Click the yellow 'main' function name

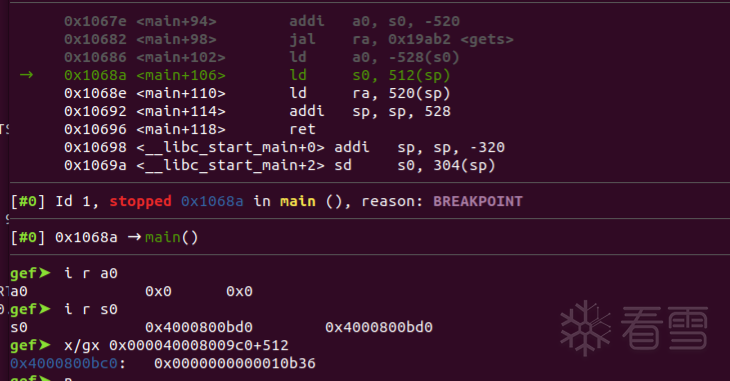pos(297,201)
